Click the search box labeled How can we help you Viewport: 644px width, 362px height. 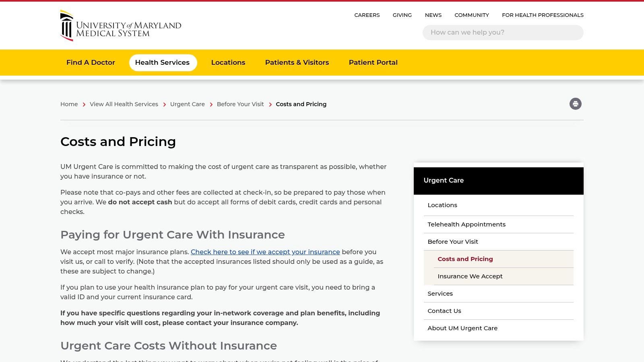[x=503, y=32]
